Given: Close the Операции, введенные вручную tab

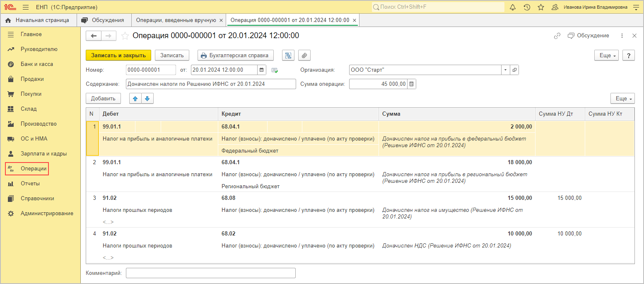Looking at the screenshot, I should [x=221, y=20].
